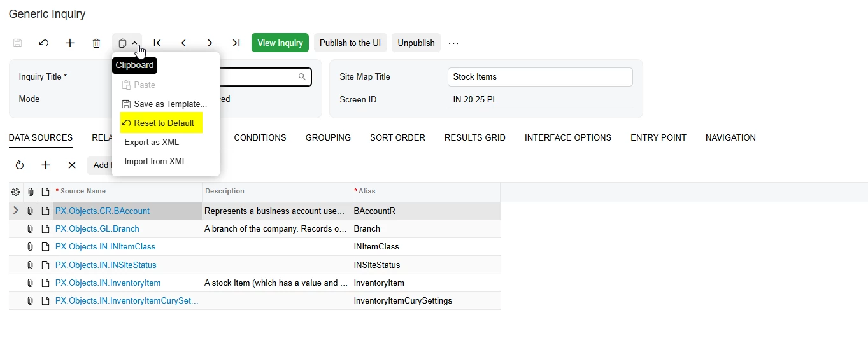The width and height of the screenshot is (868, 343).
Task: Click note icon in InventoryItemCurySettings row
Action: [x=45, y=300]
